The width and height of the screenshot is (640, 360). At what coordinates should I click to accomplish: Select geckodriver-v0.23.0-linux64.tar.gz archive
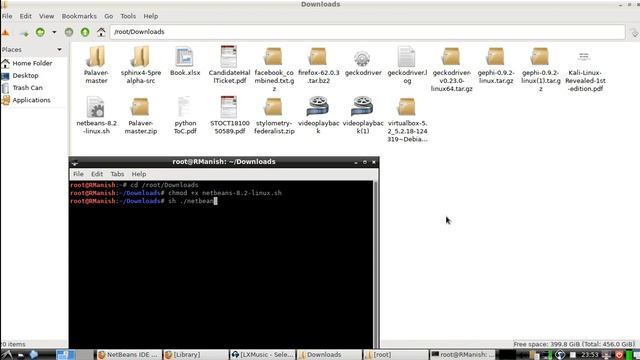coord(451,69)
